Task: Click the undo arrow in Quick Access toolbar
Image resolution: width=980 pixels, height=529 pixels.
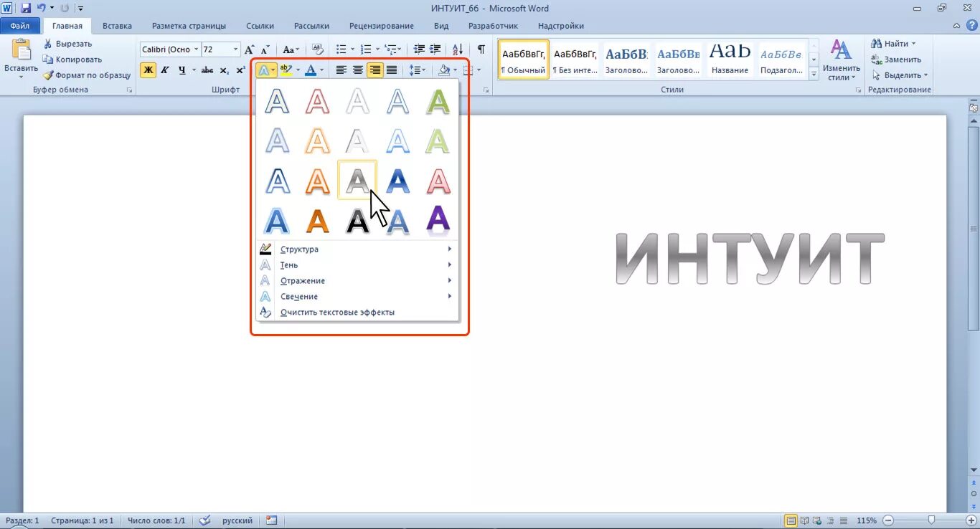Action: [41, 9]
